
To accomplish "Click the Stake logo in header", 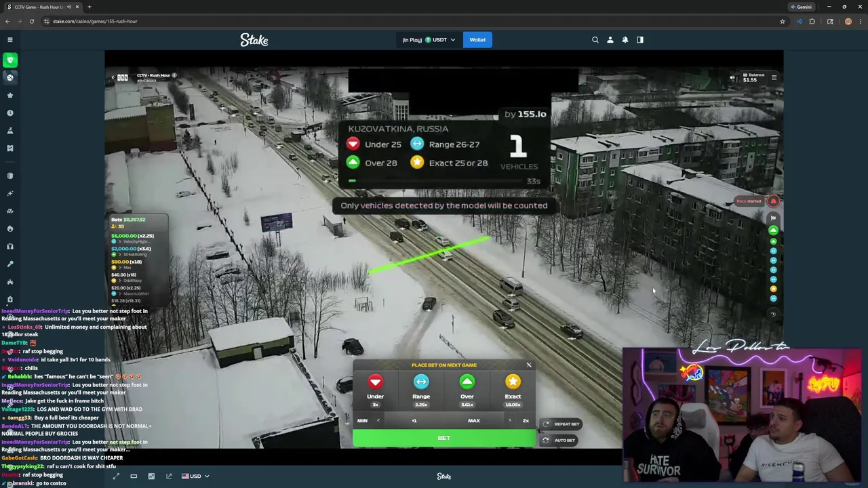I will click(x=254, y=40).
